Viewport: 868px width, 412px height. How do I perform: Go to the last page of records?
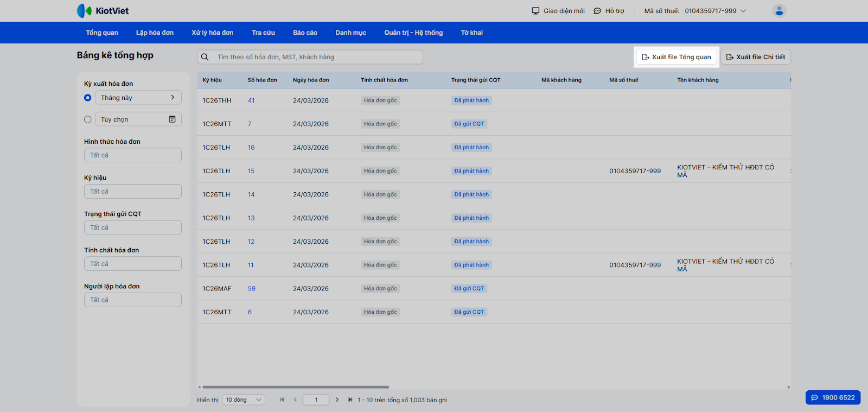pyautogui.click(x=350, y=400)
